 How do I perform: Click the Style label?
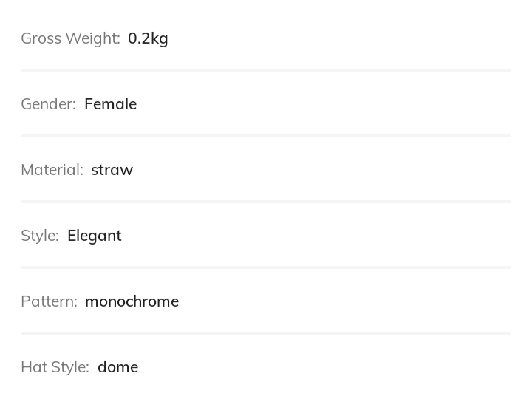[x=40, y=236]
